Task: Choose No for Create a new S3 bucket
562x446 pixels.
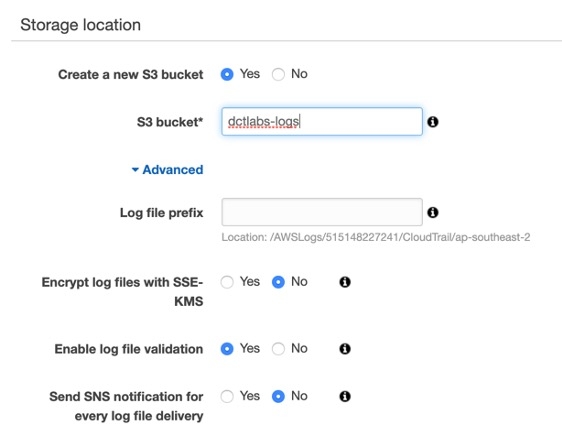Action: [278, 74]
